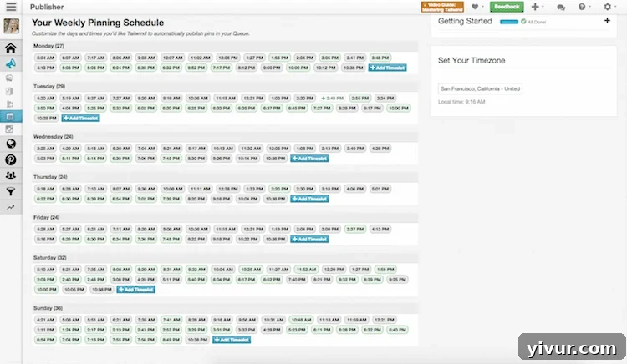627x364 pixels.
Task: Select Monday 7:17 PM timeslot
Action: (222, 68)
